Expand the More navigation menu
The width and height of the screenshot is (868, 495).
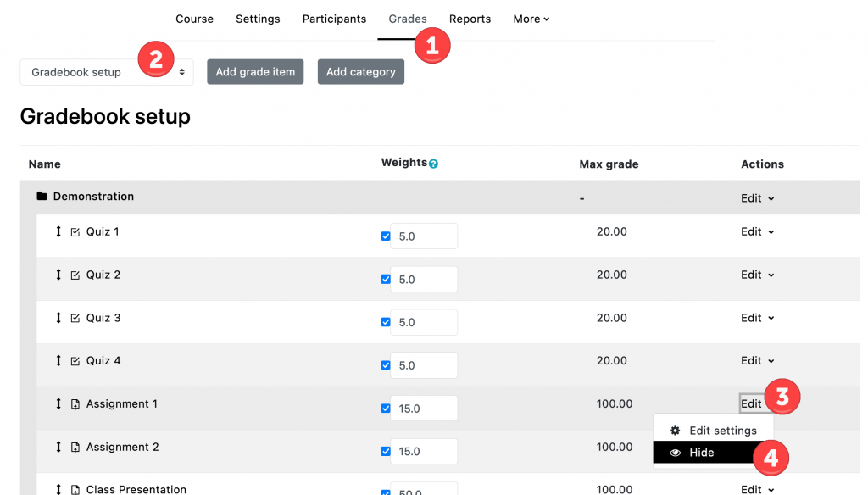tap(531, 19)
